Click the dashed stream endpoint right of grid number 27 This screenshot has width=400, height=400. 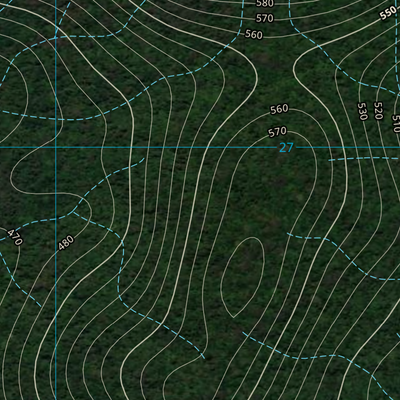pyautogui.click(x=329, y=161)
